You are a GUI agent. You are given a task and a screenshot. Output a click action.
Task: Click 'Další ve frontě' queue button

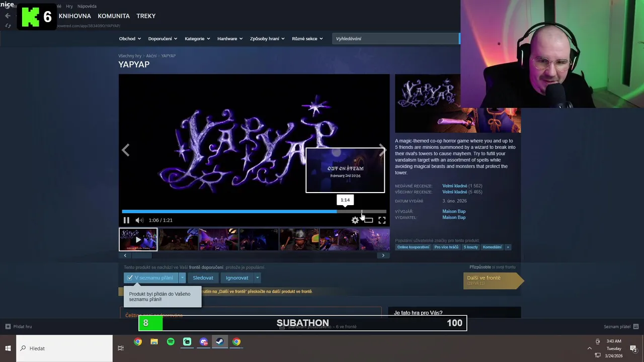coord(493,280)
